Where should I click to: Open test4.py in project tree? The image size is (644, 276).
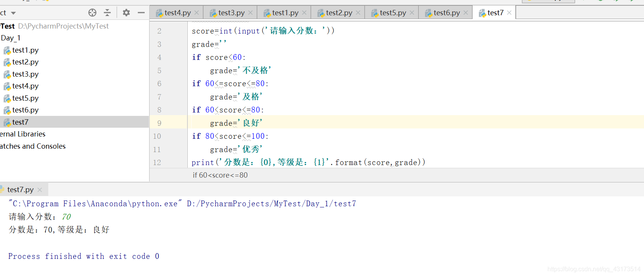point(25,86)
